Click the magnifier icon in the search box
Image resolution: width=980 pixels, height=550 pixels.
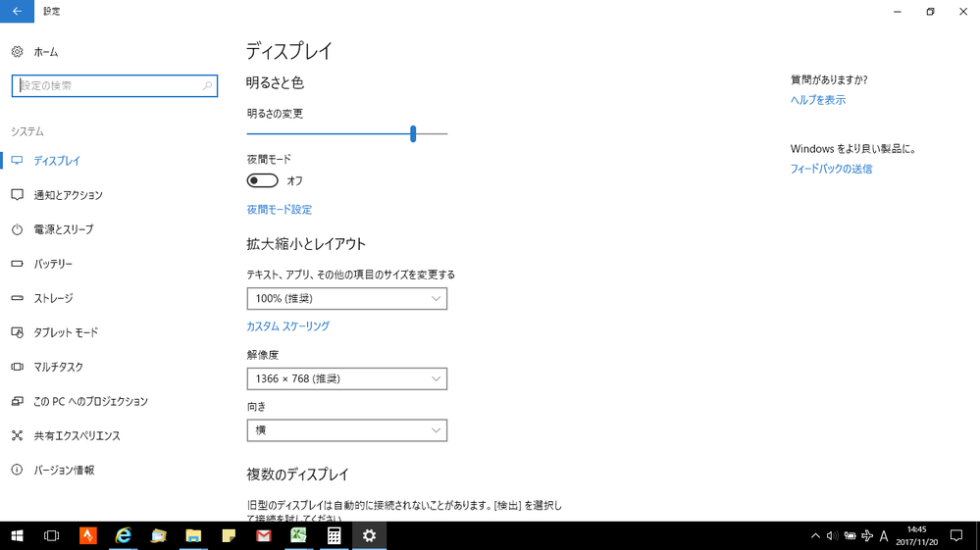[207, 86]
